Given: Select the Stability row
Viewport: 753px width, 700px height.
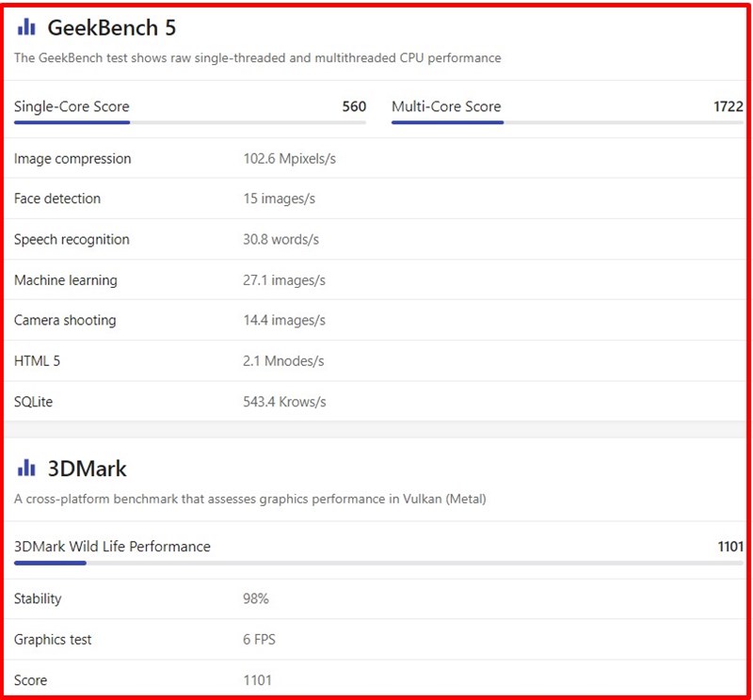Looking at the screenshot, I should [375, 598].
